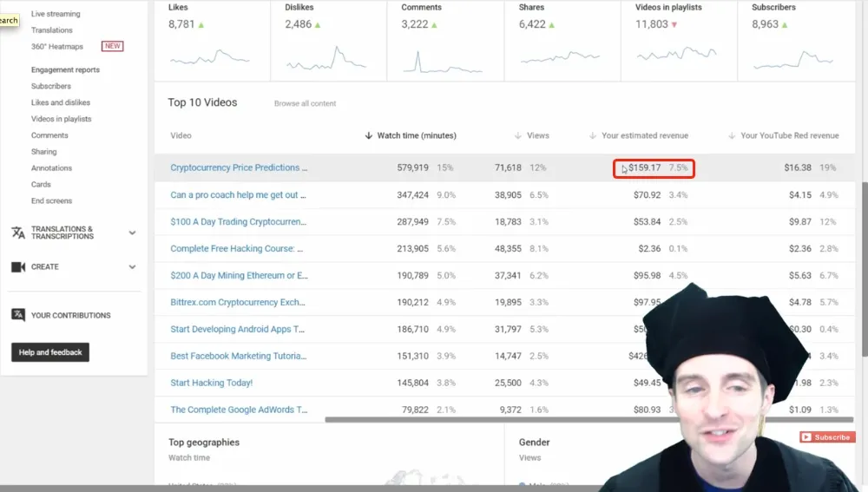Click estimated revenue value $159.17

644,167
